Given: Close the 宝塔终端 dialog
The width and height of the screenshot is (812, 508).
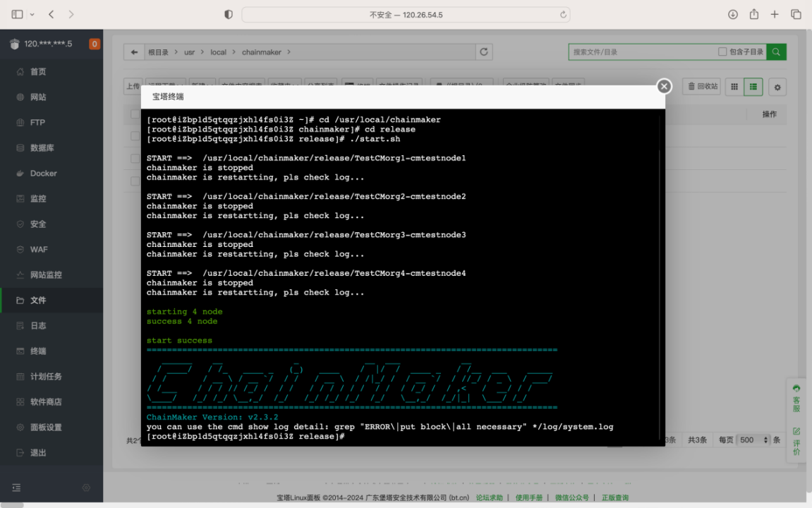Looking at the screenshot, I should click(664, 87).
